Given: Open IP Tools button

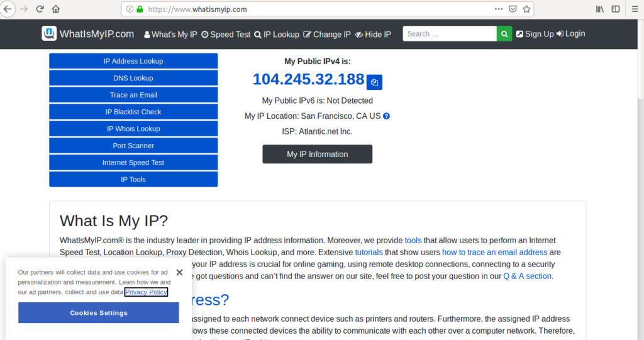Looking at the screenshot, I should point(133,179).
